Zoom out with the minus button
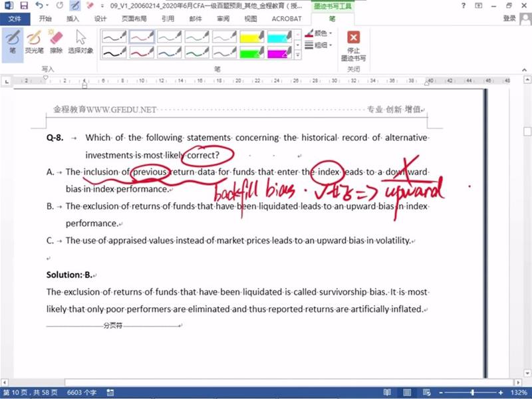The image size is (532, 399). click(441, 392)
